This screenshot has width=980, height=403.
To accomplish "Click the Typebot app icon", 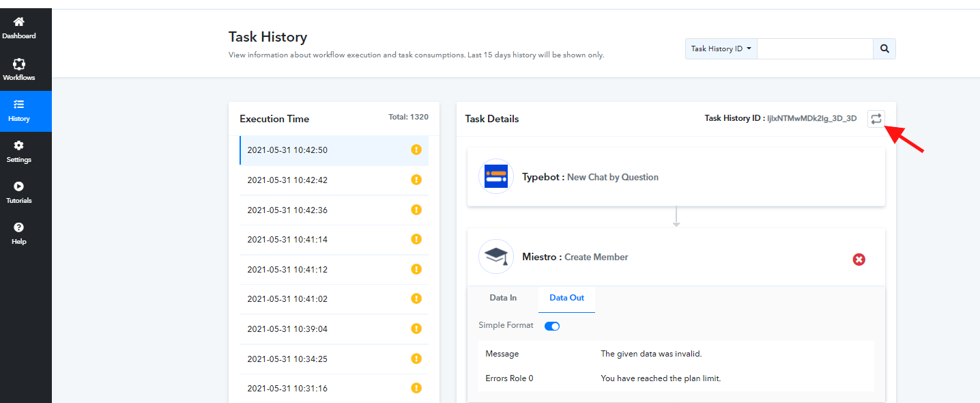I will click(x=496, y=177).
